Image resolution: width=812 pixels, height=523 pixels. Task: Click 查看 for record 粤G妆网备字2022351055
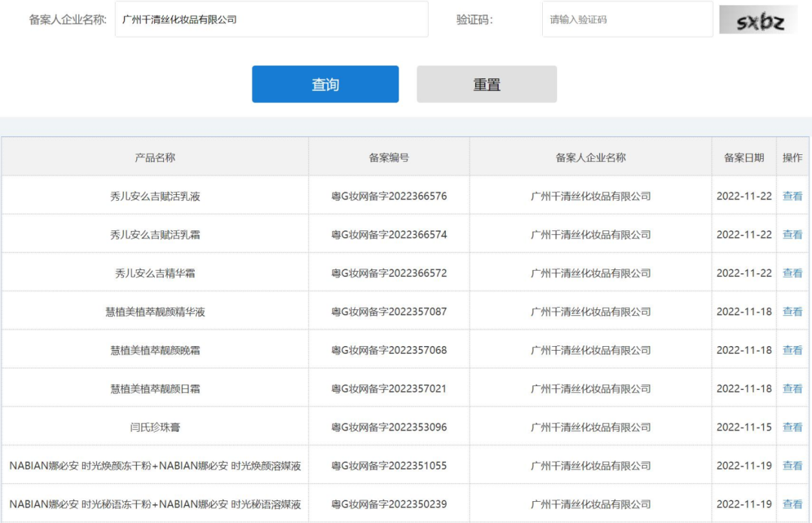792,466
